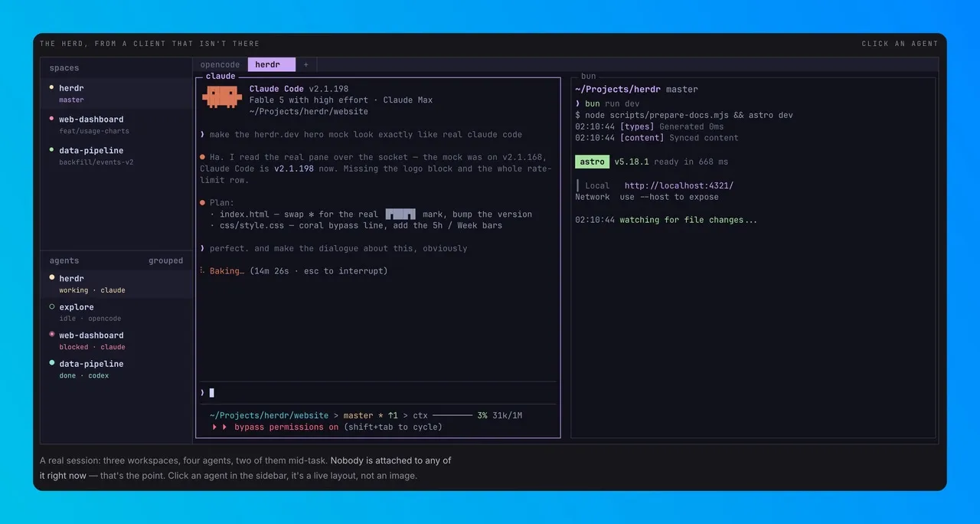
Task: Click 'perfect. and make the dialogue' prompt
Action: [x=337, y=248]
